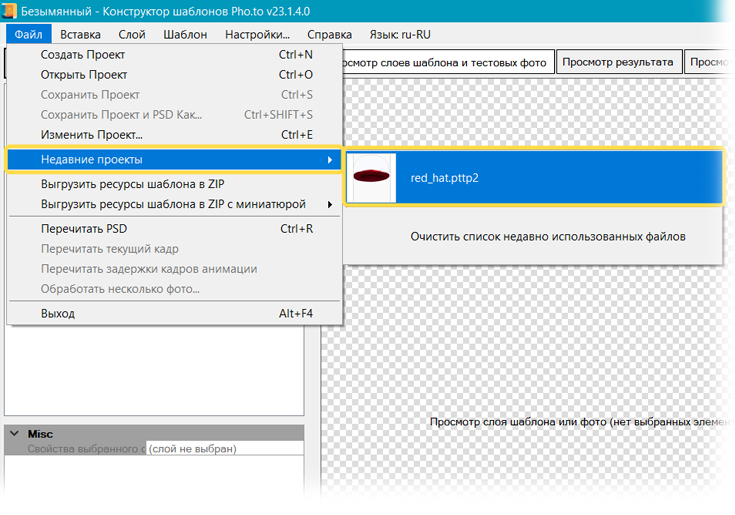Viewport: 735px width, 515px height.
Task: Click the app icon in title bar
Action: point(11,11)
